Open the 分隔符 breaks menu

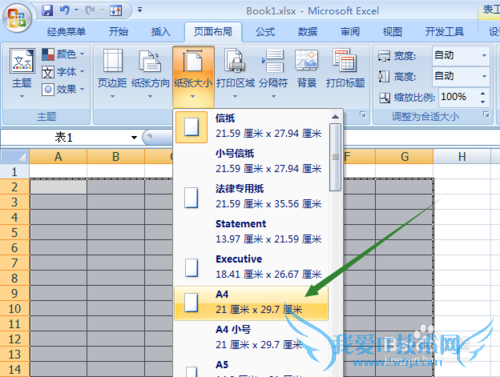coord(273,74)
